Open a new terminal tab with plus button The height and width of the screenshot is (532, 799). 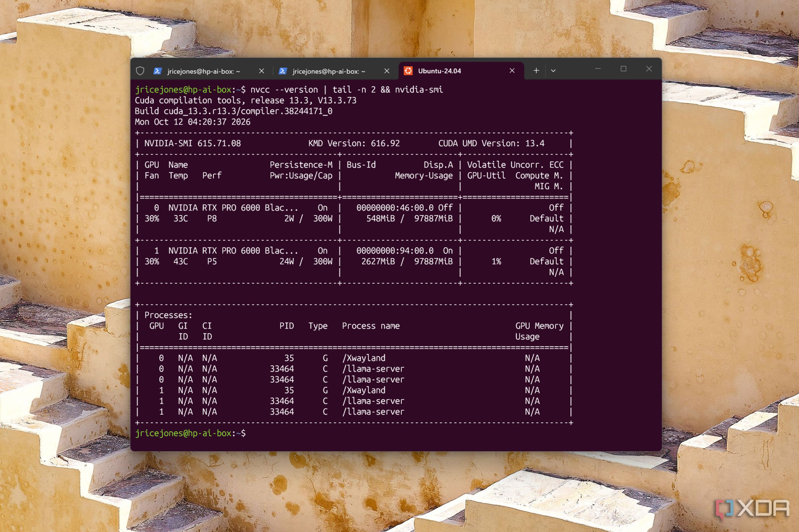(536, 70)
